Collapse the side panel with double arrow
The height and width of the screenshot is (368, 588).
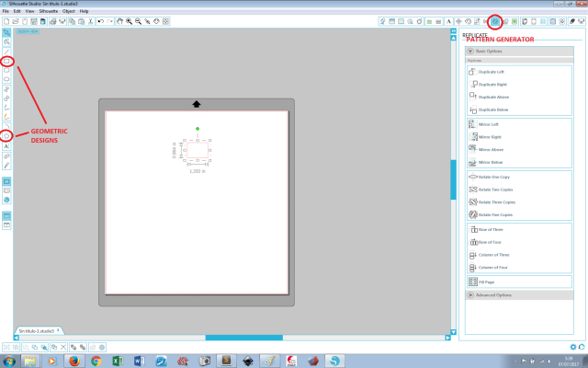453,30
